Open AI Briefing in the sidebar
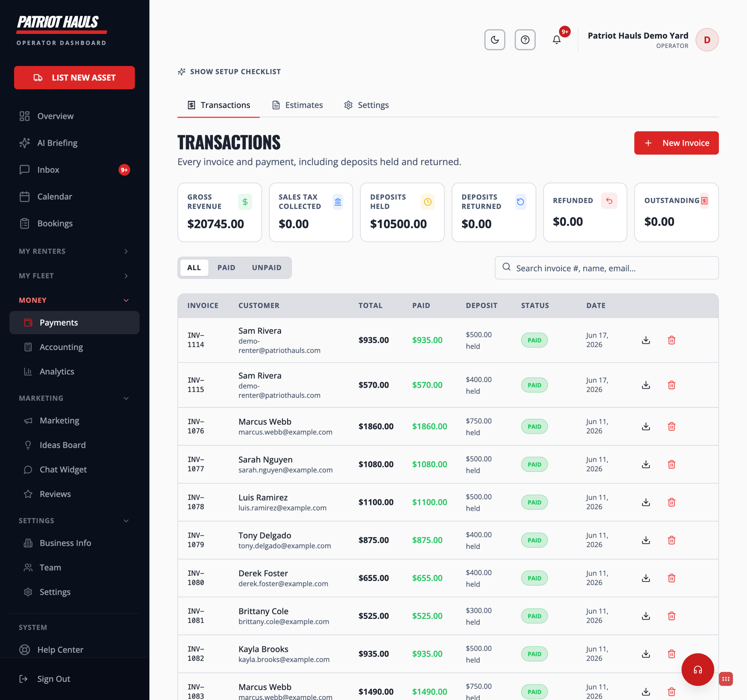The image size is (747, 700). (x=74, y=143)
